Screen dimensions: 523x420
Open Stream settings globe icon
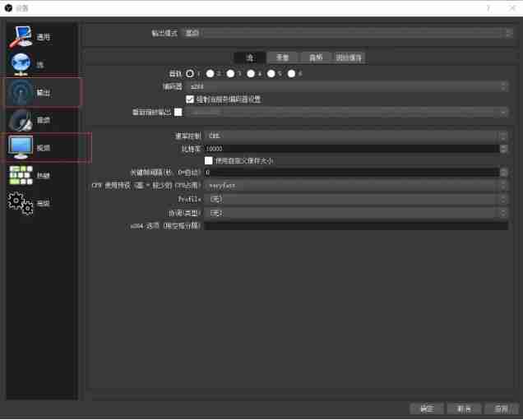click(21, 63)
